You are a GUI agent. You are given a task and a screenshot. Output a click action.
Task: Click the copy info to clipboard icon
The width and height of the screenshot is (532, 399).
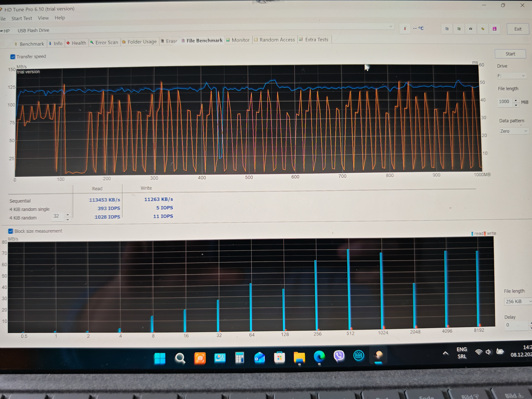(447, 29)
